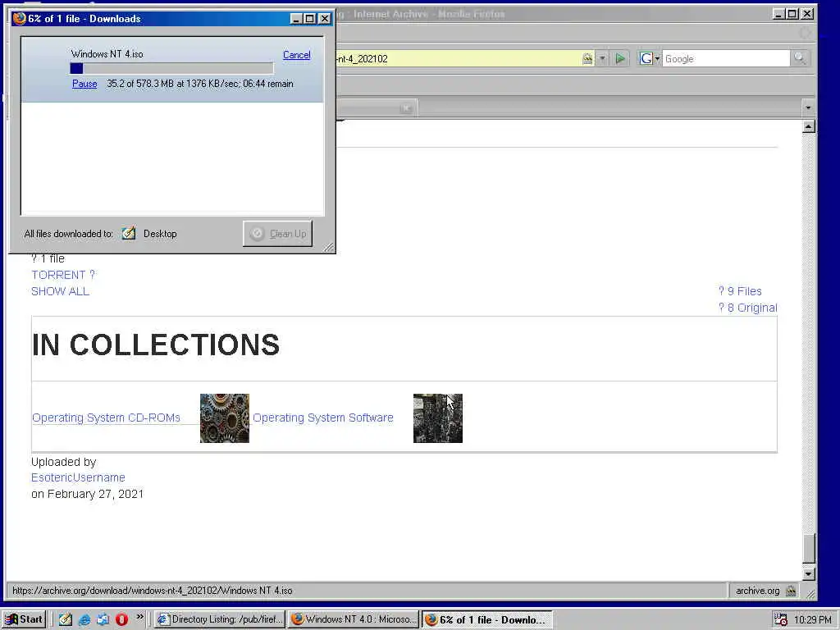Click the Firefox window resize grip
This screenshot has width=840, height=630.
click(811, 594)
